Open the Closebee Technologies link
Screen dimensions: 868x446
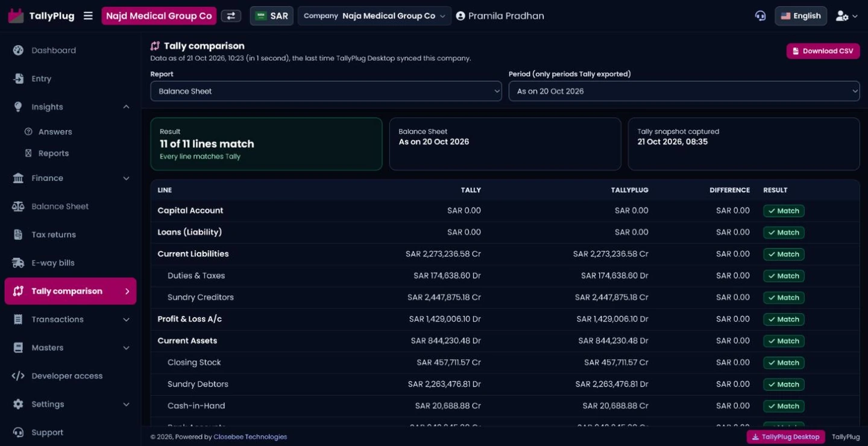(x=250, y=437)
